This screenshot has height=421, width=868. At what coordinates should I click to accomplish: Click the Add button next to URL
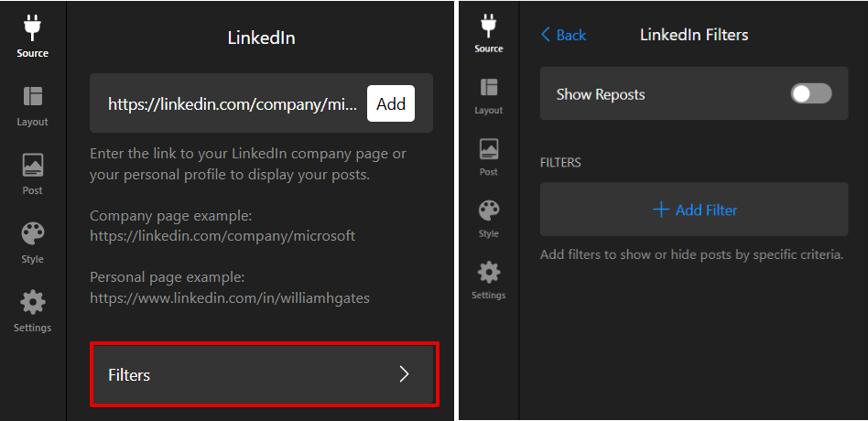tap(391, 103)
